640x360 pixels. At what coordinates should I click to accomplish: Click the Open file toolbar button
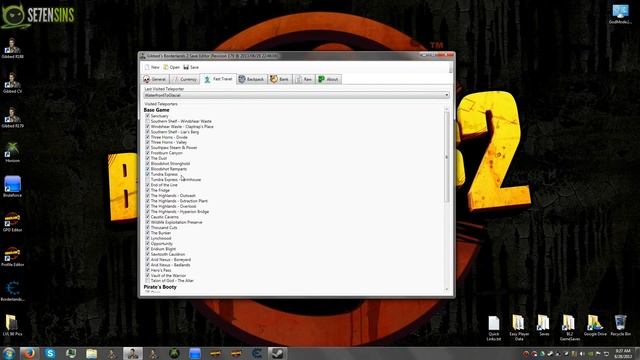coord(171,67)
